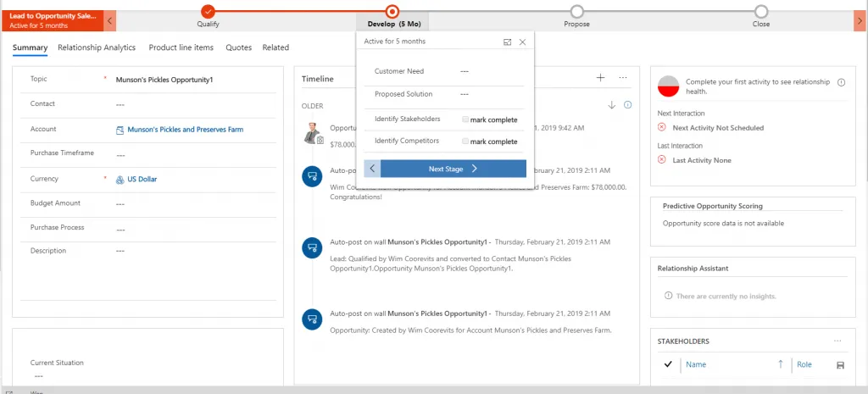Click the Customer Need field value
This screenshot has height=394, width=868.
(x=465, y=71)
